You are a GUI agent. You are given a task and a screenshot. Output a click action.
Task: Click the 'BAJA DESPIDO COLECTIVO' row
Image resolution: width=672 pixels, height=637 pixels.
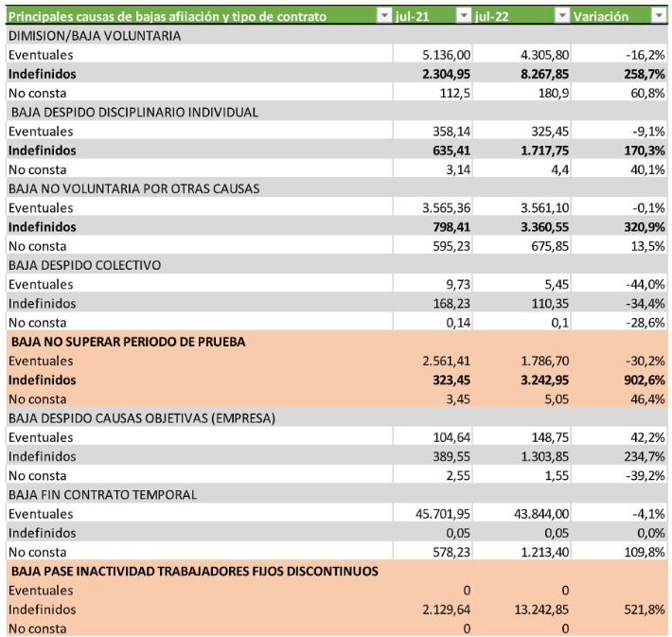(337, 265)
